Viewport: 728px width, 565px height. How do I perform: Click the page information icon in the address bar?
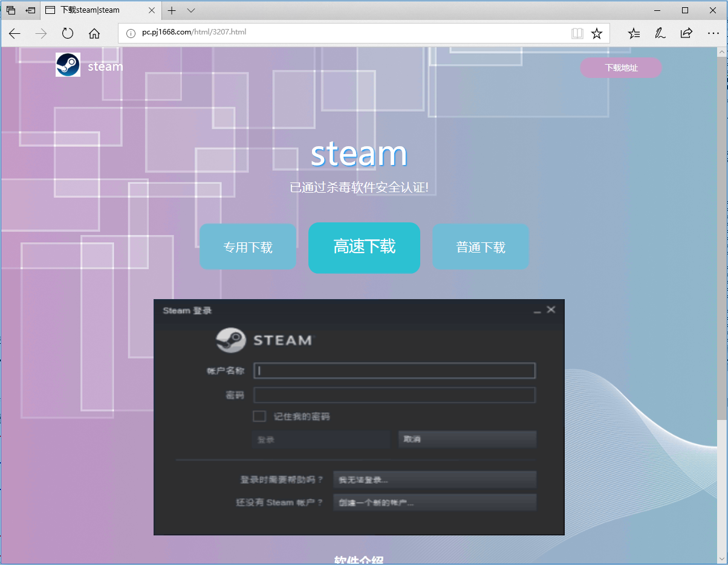pos(130,33)
